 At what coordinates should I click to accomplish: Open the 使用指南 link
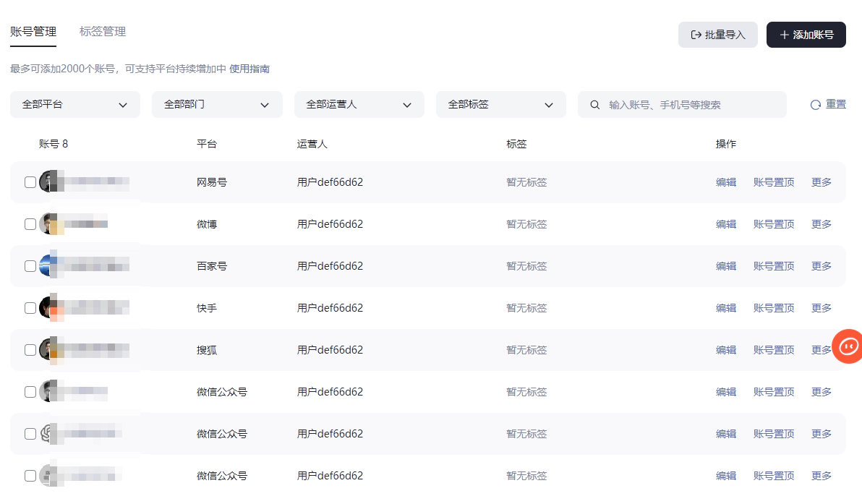click(x=249, y=69)
